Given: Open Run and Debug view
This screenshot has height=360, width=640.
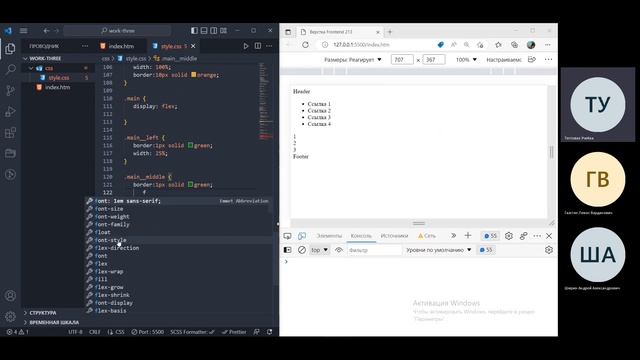Looking at the screenshot, I should [10, 111].
